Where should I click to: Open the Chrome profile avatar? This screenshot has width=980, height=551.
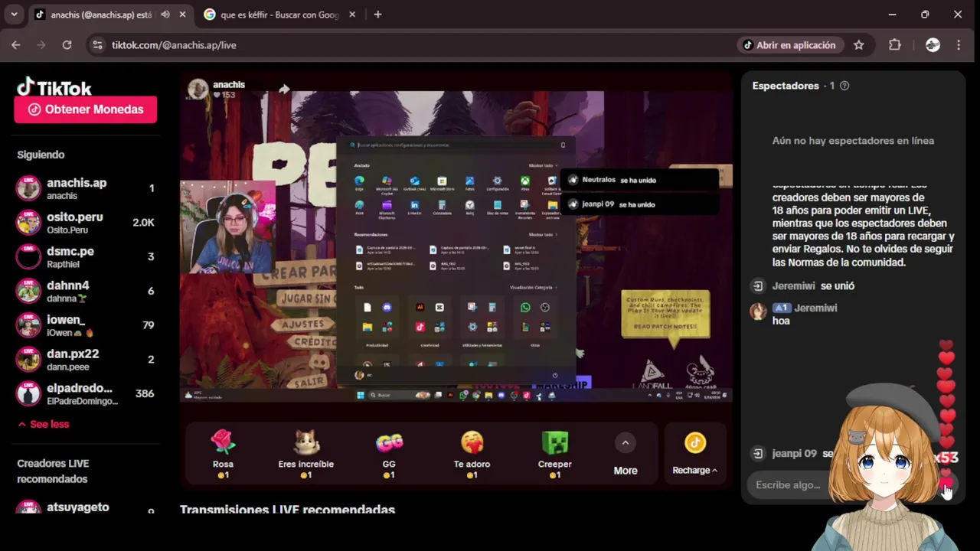933,45
